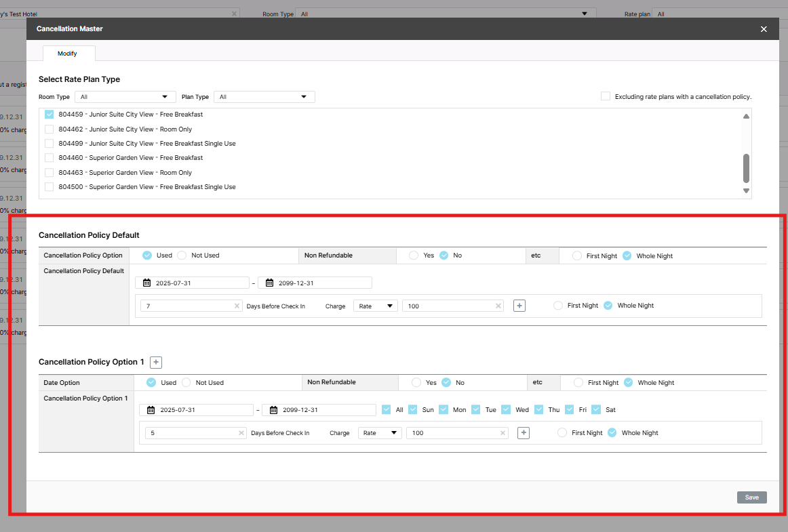Expand the Rate charge type dropdown in Default
This screenshot has width=788, height=532.
pyautogui.click(x=375, y=306)
